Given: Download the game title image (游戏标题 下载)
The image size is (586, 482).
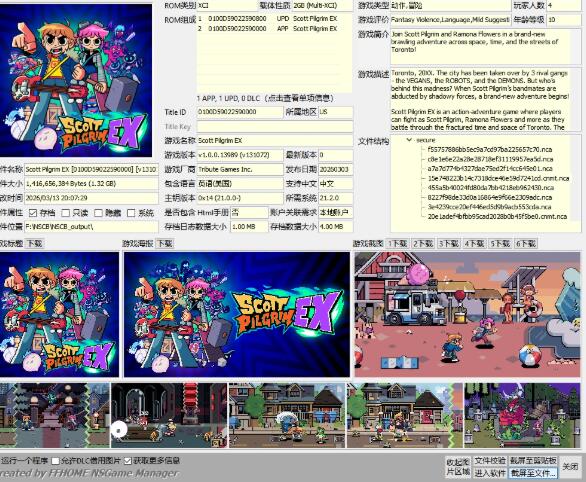Looking at the screenshot, I should [35, 244].
